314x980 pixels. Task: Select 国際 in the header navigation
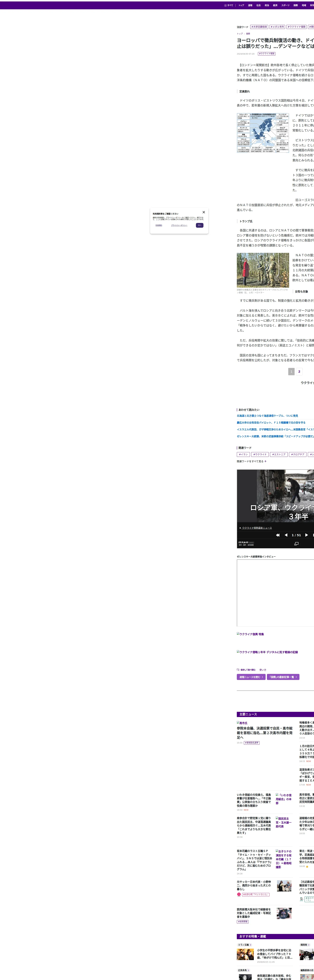point(296,5)
